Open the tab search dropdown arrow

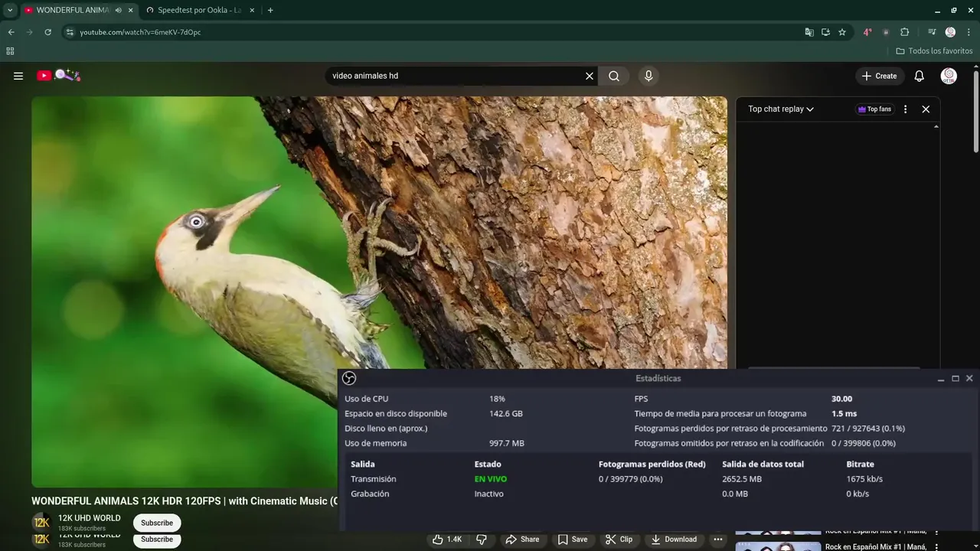[10, 10]
